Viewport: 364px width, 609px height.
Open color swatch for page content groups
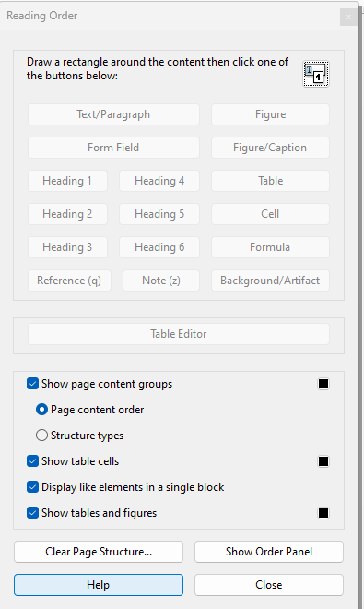(x=323, y=384)
